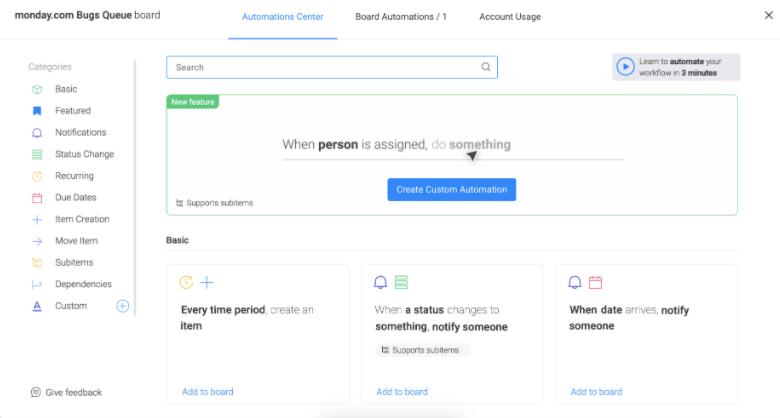Screen dimensions: 780x418
Task: Add 'When date arrives' automation to board
Action: tap(596, 392)
